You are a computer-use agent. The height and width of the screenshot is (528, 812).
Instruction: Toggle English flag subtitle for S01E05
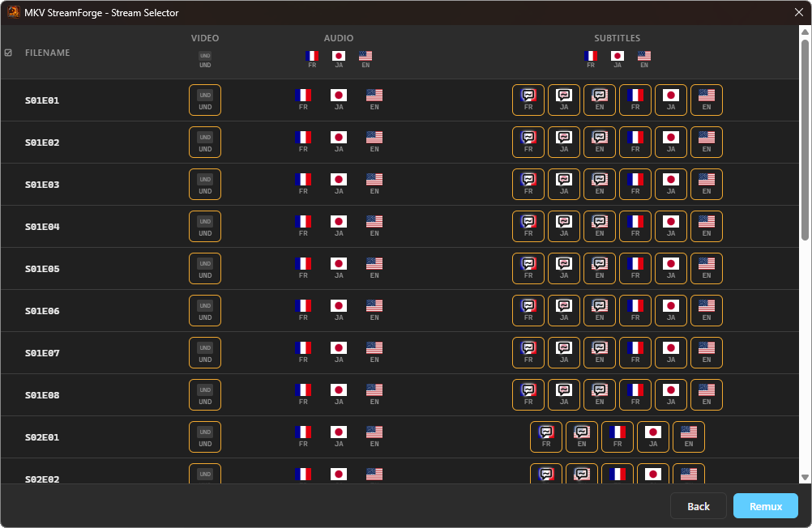[707, 269]
